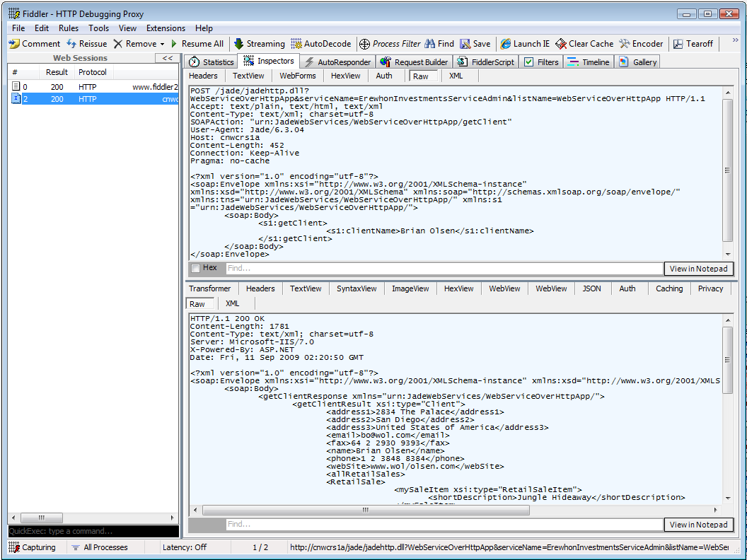This screenshot has width=747, height=560.
Task: Select the response SyntaxView tab
Action: [x=357, y=288]
